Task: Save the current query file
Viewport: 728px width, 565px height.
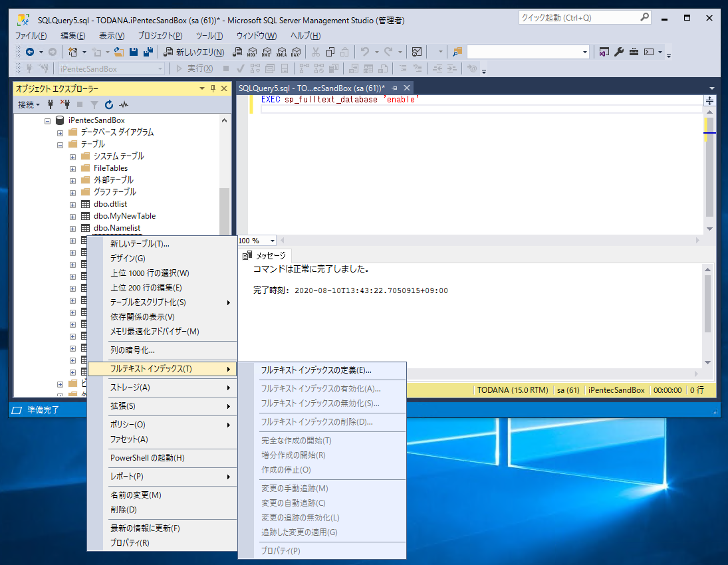Action: 133,51
